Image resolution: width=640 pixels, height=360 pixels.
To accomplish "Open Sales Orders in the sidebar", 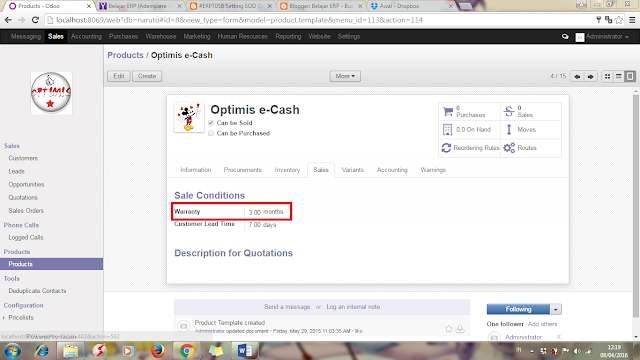I will pyautogui.click(x=26, y=211).
